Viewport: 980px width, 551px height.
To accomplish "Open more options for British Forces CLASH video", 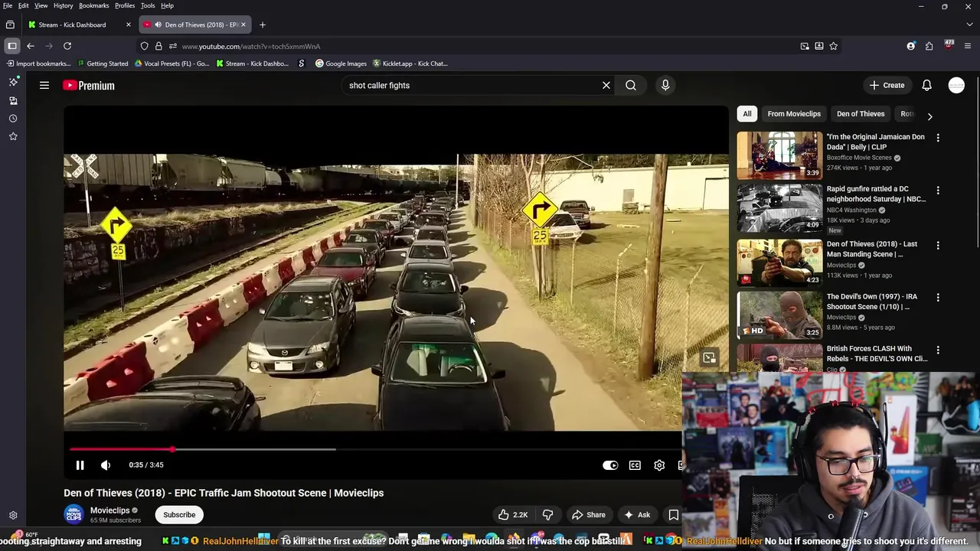I will coord(938,350).
